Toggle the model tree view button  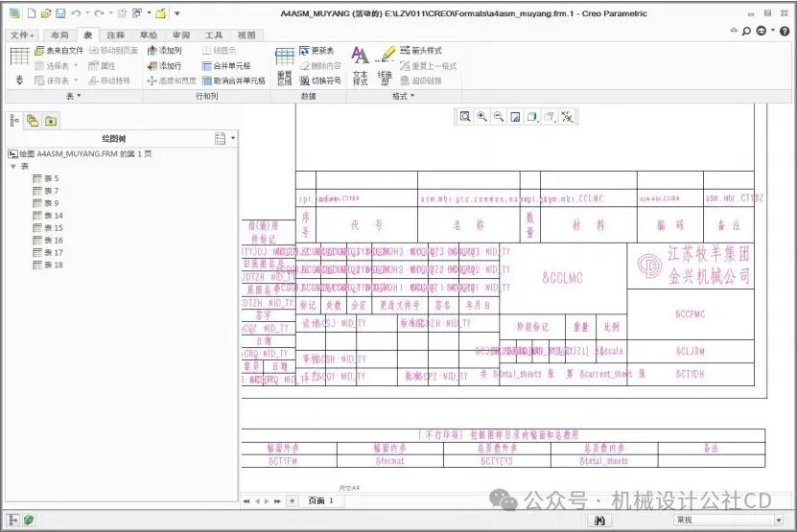[x=14, y=121]
